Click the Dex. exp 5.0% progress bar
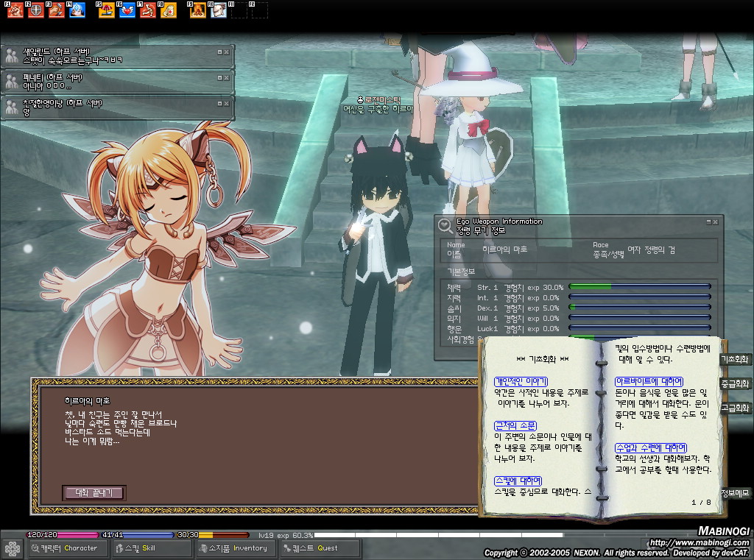The height and width of the screenshot is (560, 754). click(x=640, y=308)
